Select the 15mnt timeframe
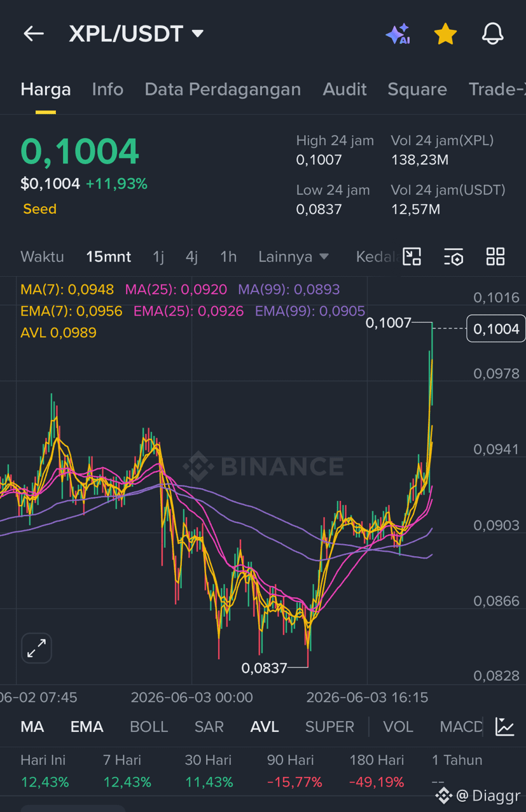 pyautogui.click(x=108, y=256)
